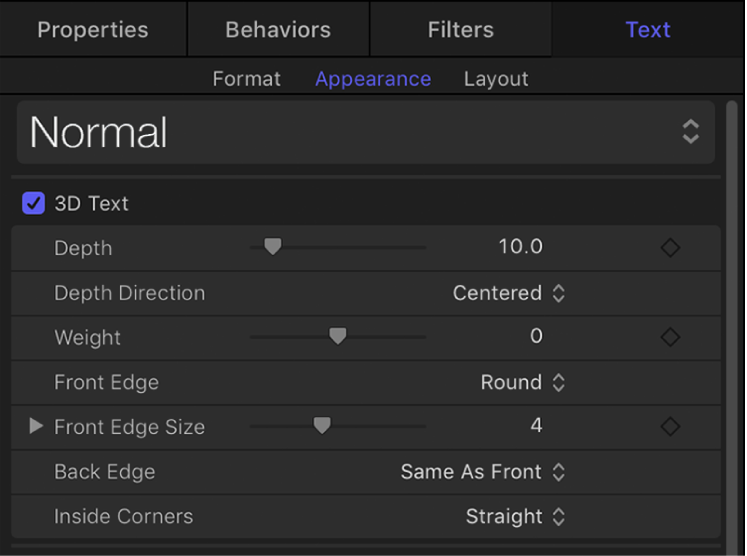Click the Depth slider handle
The width and height of the screenshot is (747, 556).
point(272,247)
